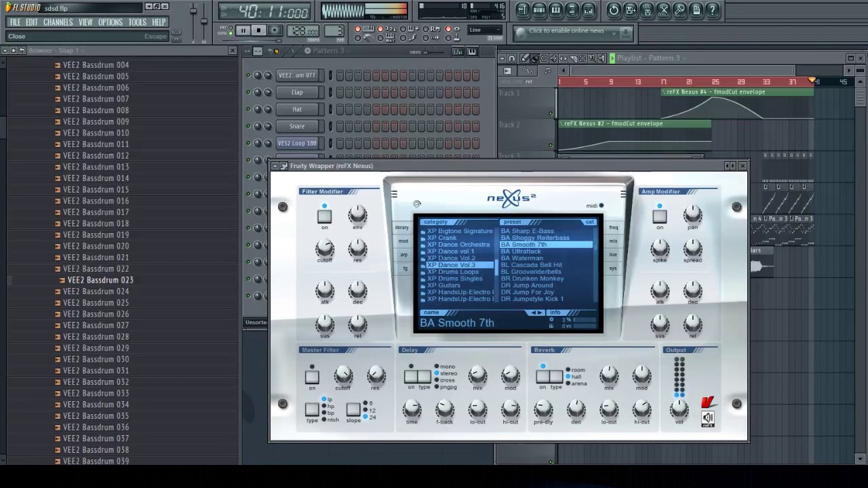The width and height of the screenshot is (868, 488).
Task: Click the Nexus speaker output icon
Action: (x=708, y=418)
